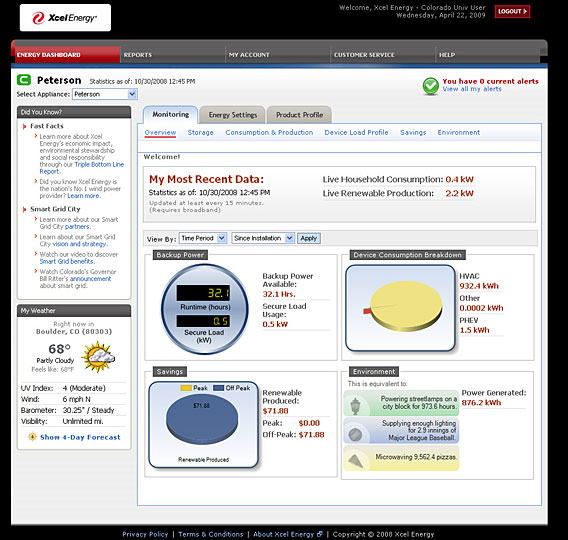Click the green Peterson appliance icon
Screen dimensions: 568x540
point(24,80)
